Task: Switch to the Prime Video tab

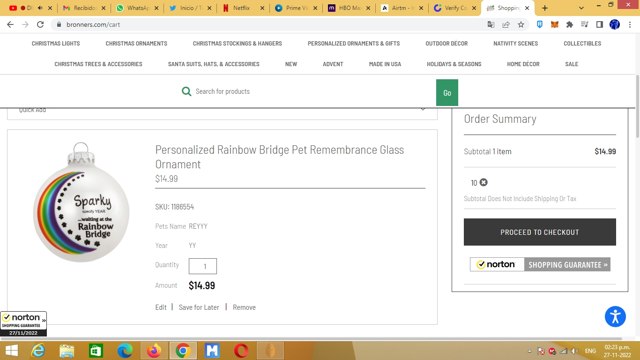Action: pos(296,8)
